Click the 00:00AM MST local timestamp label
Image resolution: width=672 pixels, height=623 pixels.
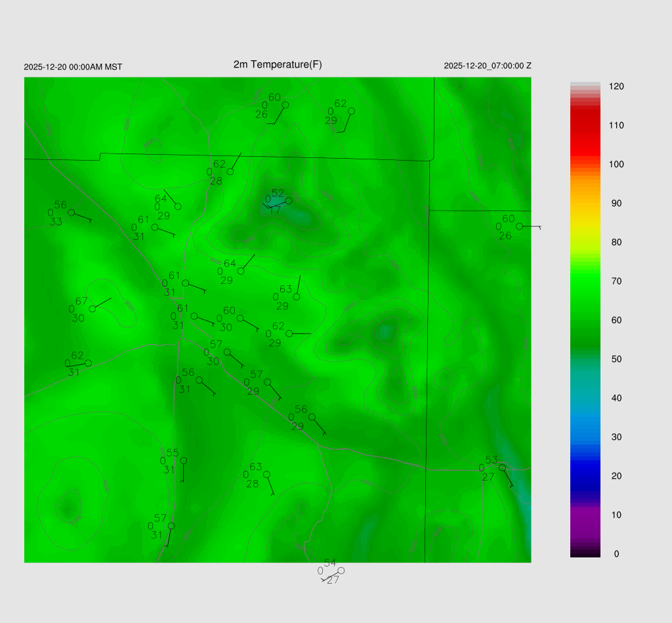pos(73,67)
